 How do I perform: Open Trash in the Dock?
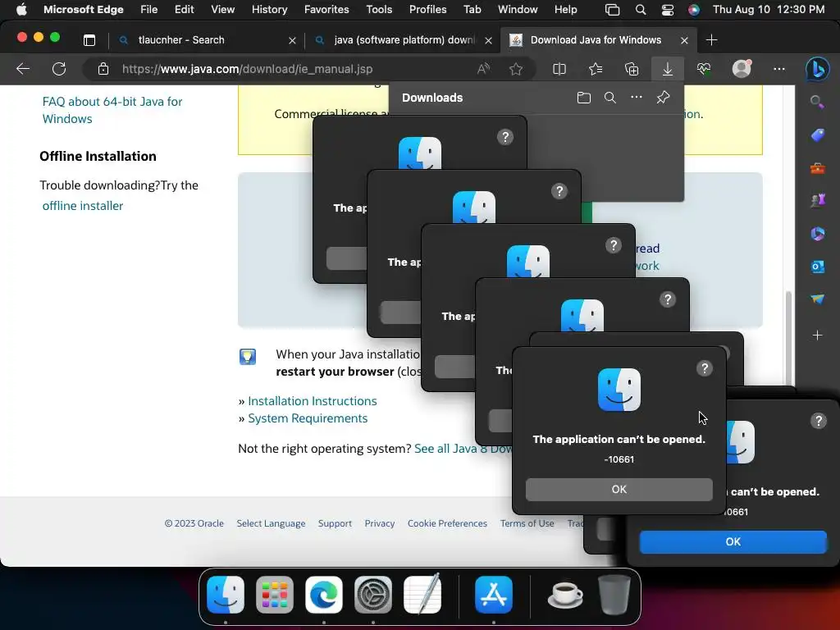click(x=614, y=595)
